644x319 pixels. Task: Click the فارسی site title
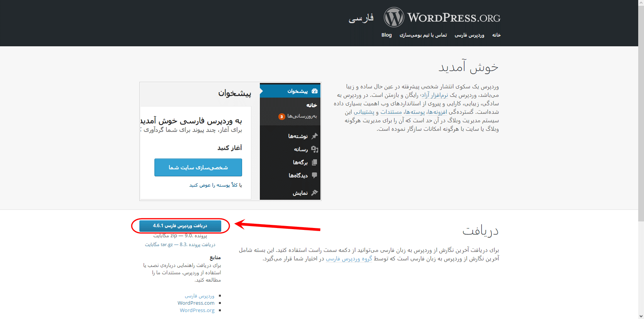[361, 18]
